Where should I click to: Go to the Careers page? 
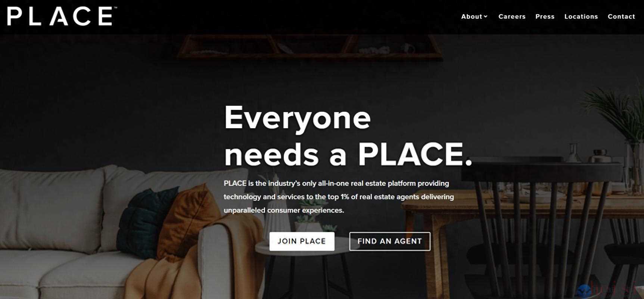(x=512, y=16)
